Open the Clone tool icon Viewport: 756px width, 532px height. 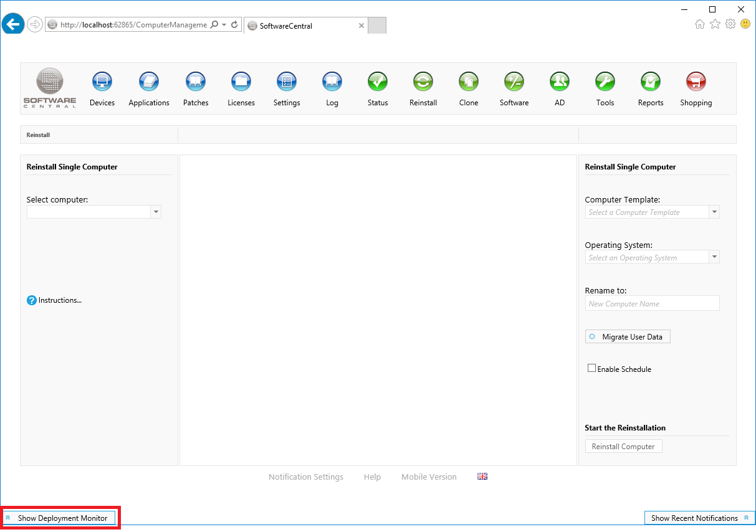tap(469, 82)
